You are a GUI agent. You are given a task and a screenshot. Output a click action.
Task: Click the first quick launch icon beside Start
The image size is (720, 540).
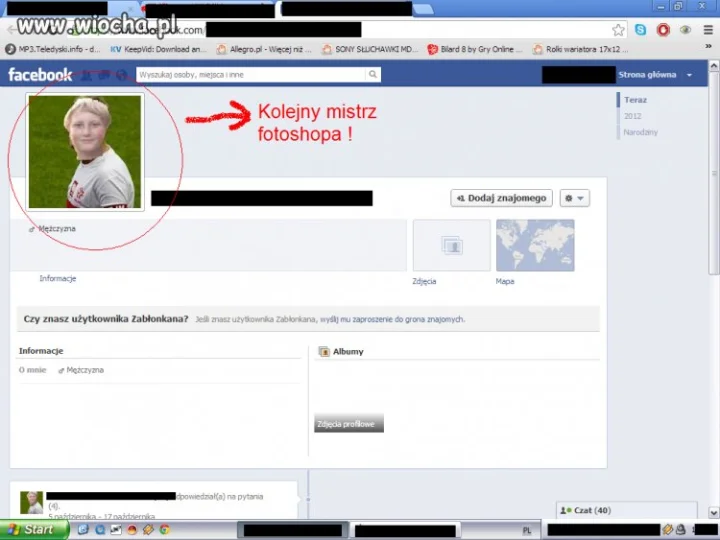(x=83, y=529)
